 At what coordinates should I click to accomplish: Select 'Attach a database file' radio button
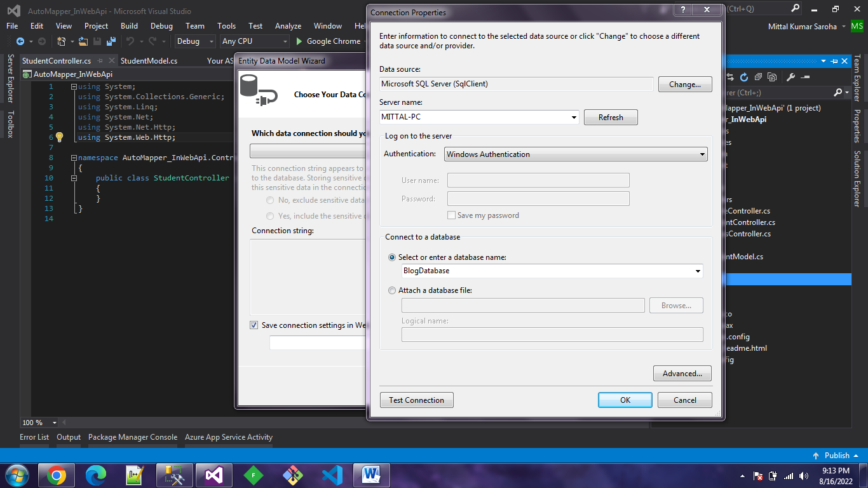(392, 290)
